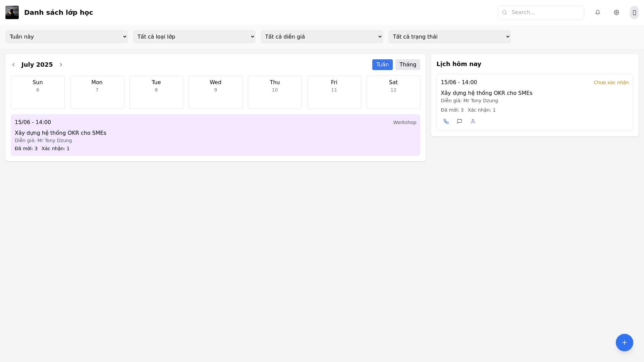
Task: Open the purple Workshop event card
Action: [x=215, y=135]
